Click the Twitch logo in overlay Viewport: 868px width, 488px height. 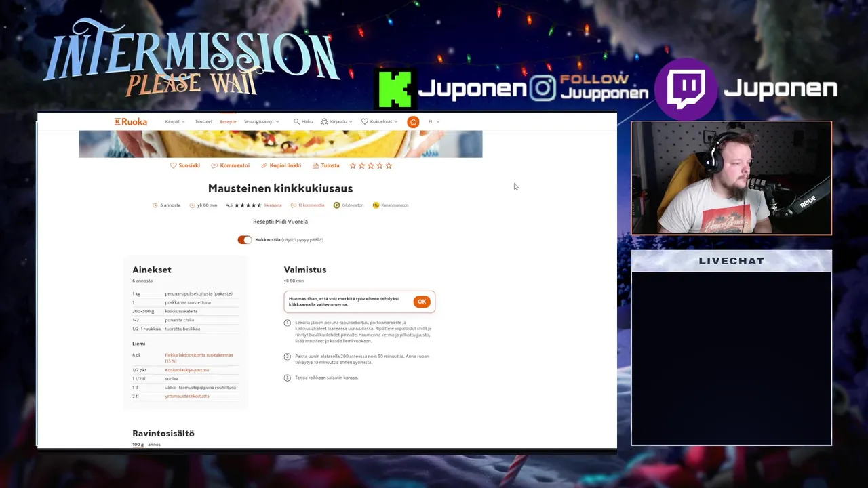pos(686,89)
